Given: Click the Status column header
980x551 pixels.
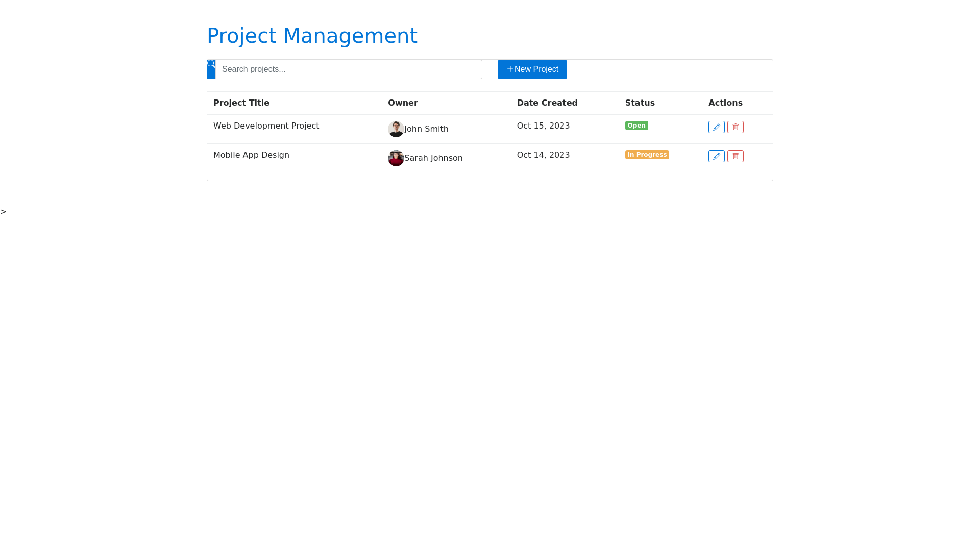Looking at the screenshot, I should click(640, 103).
